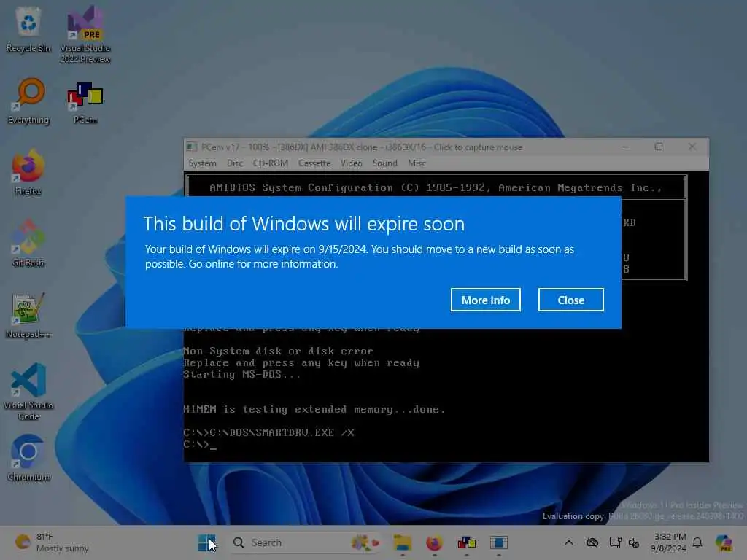Click the PCem window title bar icon
Screen dimensions: 747x560
pos(192,147)
